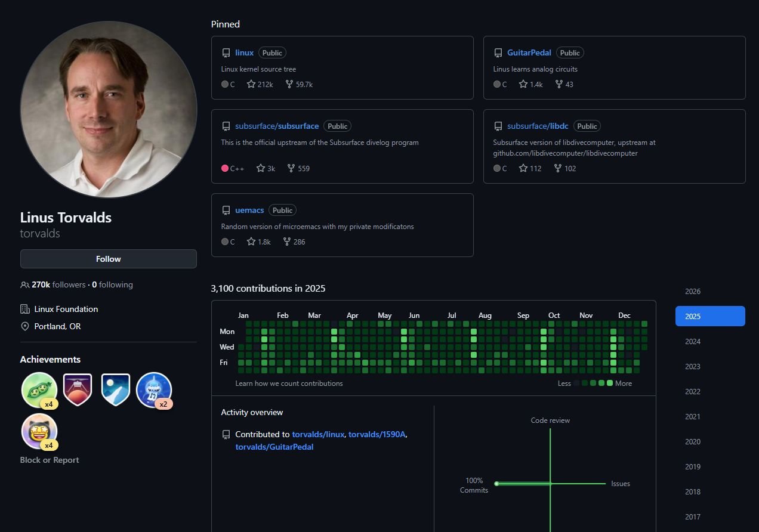Open the uemacs repository link

[x=249, y=210]
